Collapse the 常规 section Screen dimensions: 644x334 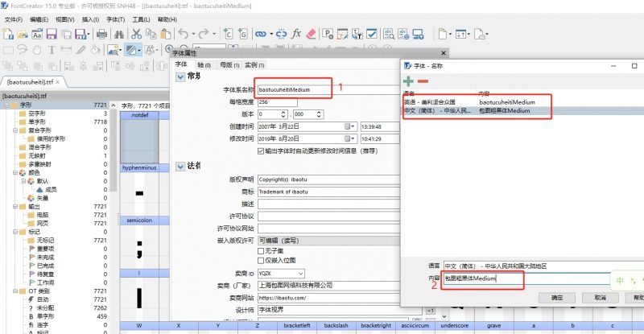[x=180, y=76]
